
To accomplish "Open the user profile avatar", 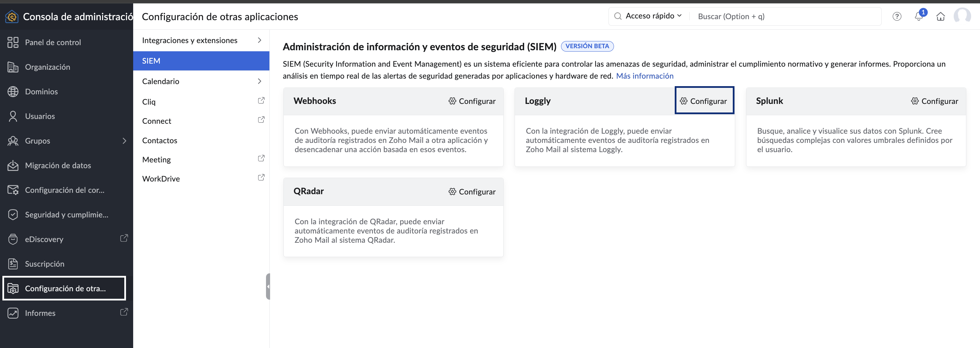I will [962, 16].
